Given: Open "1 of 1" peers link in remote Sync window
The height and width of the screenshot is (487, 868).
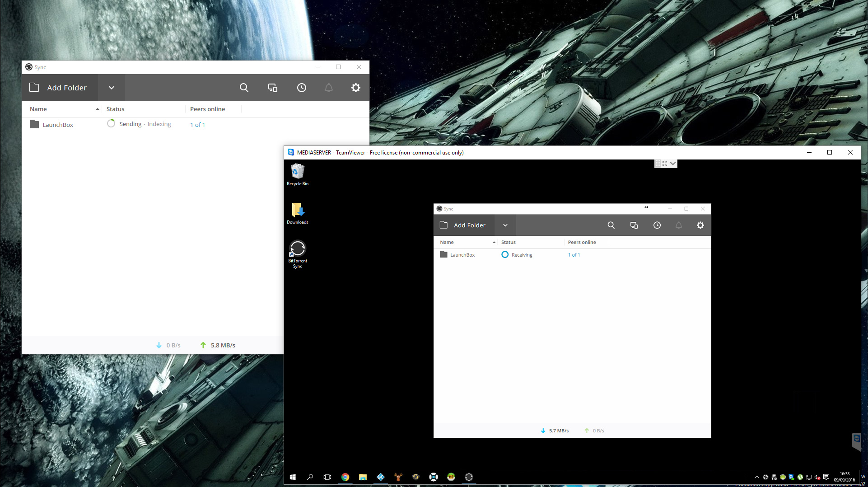Looking at the screenshot, I should 574,255.
